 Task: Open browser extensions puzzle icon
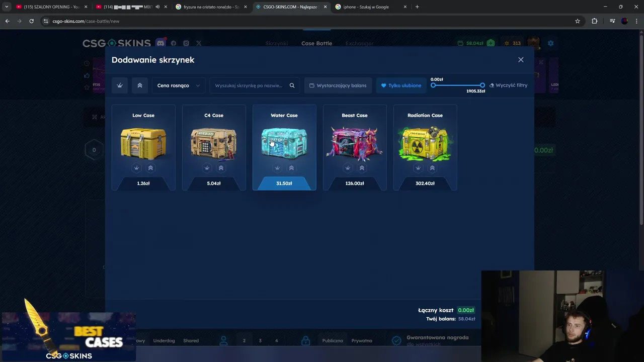tap(594, 21)
